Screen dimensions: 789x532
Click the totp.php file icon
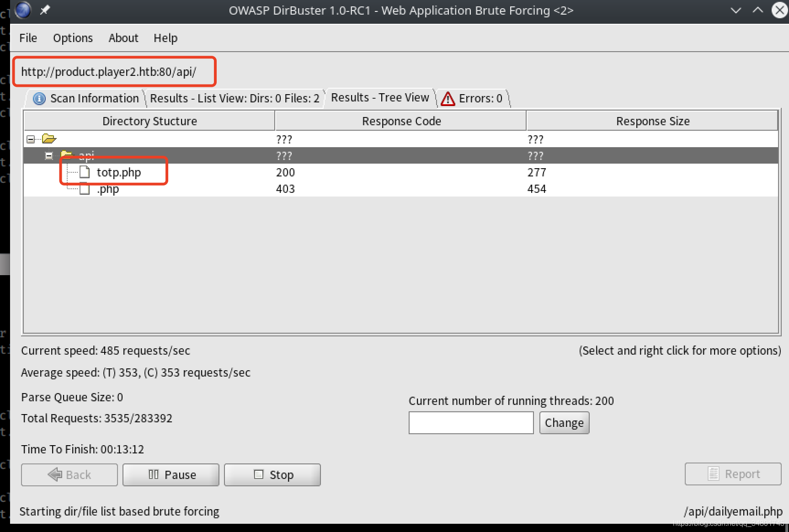coord(85,172)
